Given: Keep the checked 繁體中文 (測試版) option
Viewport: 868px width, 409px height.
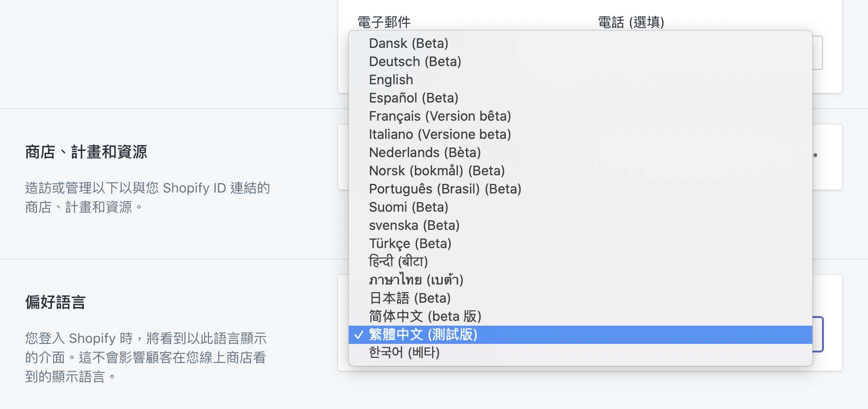Looking at the screenshot, I should click(423, 335).
